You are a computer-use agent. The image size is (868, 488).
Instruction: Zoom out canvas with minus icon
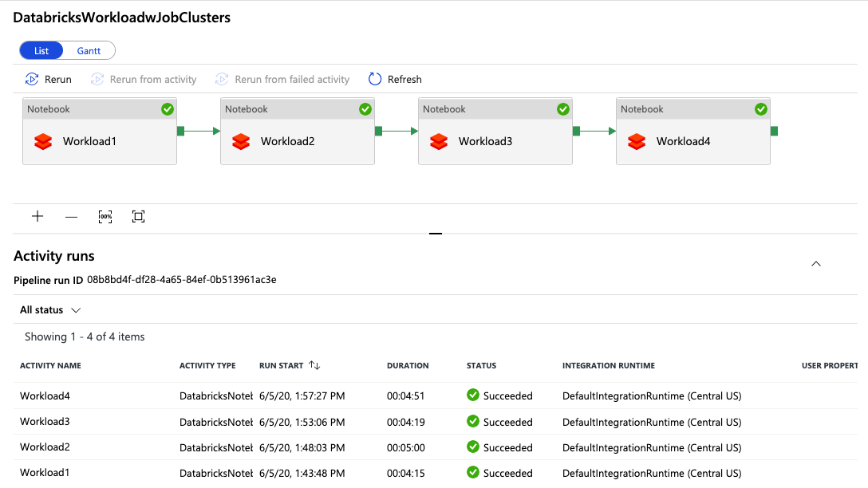[x=71, y=217]
